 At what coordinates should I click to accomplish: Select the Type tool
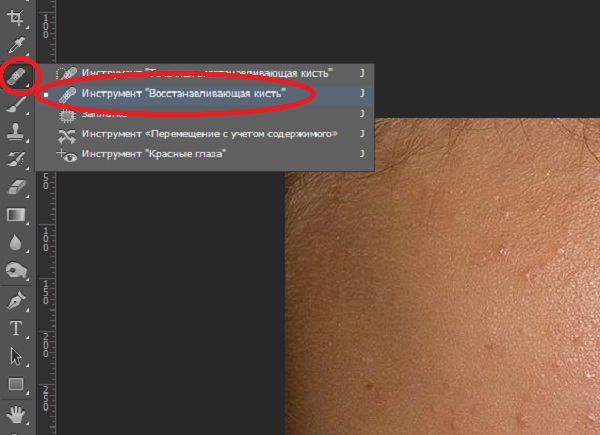[16, 328]
